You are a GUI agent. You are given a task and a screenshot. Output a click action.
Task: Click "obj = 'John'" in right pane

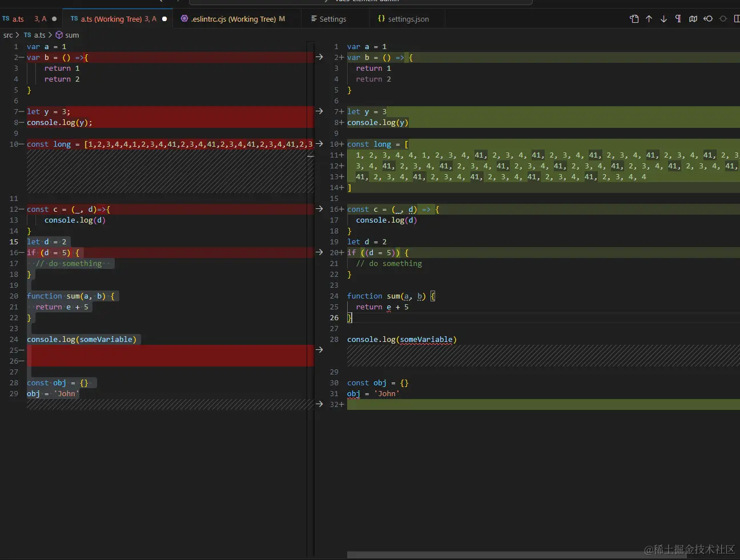[373, 393]
